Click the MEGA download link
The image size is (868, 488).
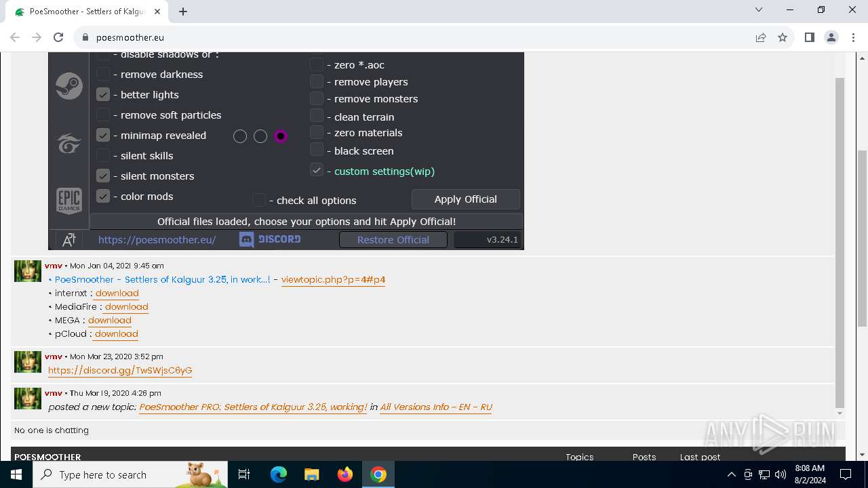click(109, 320)
